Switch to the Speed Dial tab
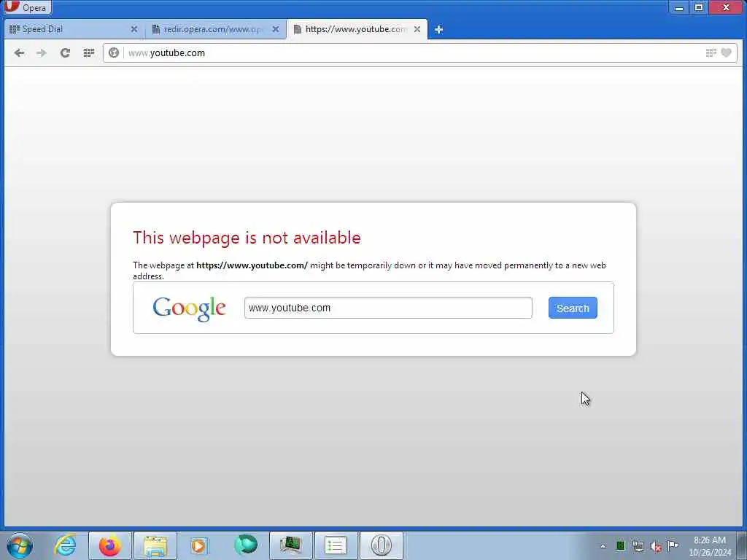Image resolution: width=747 pixels, height=560 pixels. (x=74, y=29)
